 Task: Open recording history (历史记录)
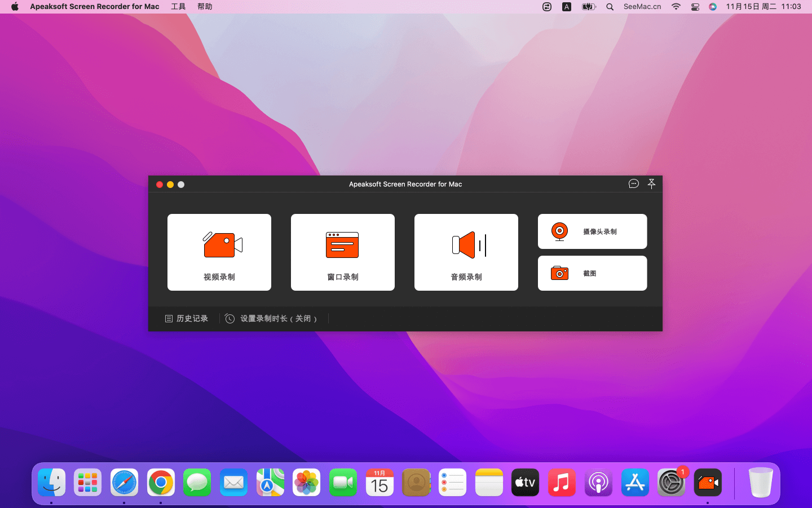coord(187,319)
